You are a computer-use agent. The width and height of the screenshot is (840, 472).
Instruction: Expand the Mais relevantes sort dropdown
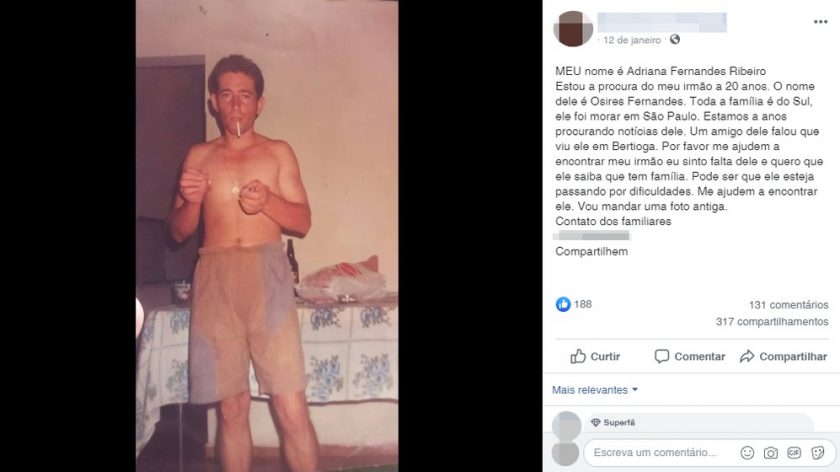[595, 390]
